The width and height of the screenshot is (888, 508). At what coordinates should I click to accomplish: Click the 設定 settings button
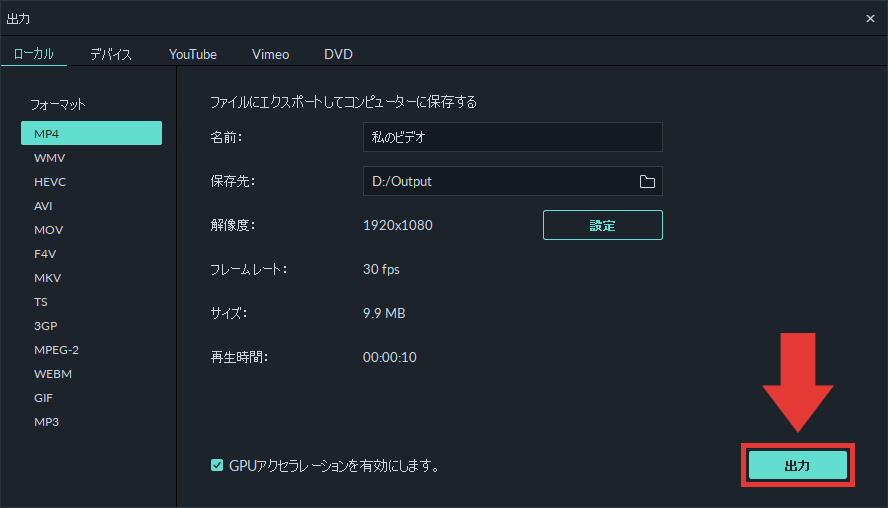(603, 225)
